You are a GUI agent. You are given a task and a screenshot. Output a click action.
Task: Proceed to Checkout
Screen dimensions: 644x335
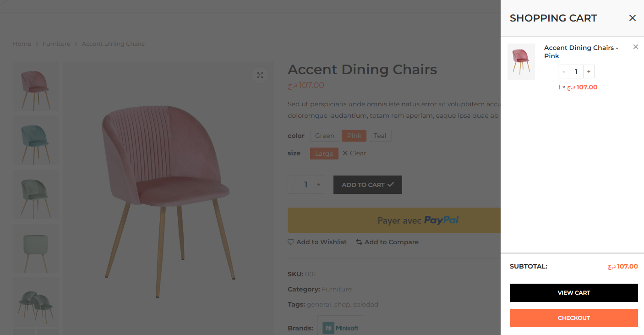[573, 318]
